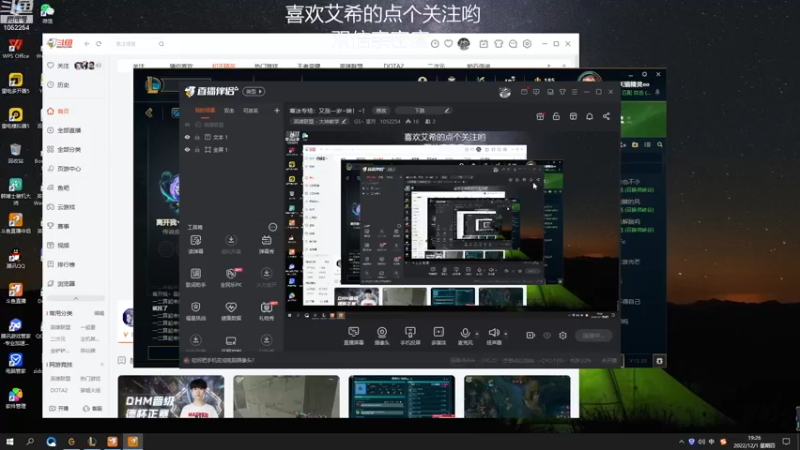Open 首页 home in Douyu sidebar
The height and width of the screenshot is (450, 800).
point(58,111)
